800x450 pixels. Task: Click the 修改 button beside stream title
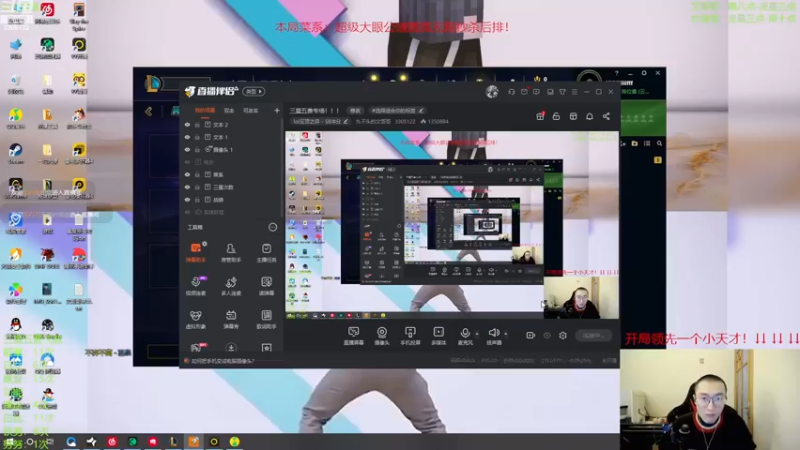355,110
